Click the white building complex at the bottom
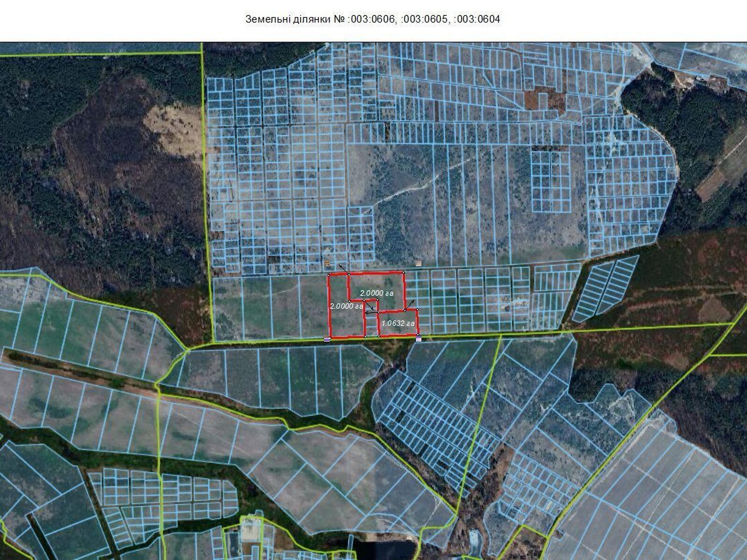This screenshot has height=560, width=747. pos(251,531)
